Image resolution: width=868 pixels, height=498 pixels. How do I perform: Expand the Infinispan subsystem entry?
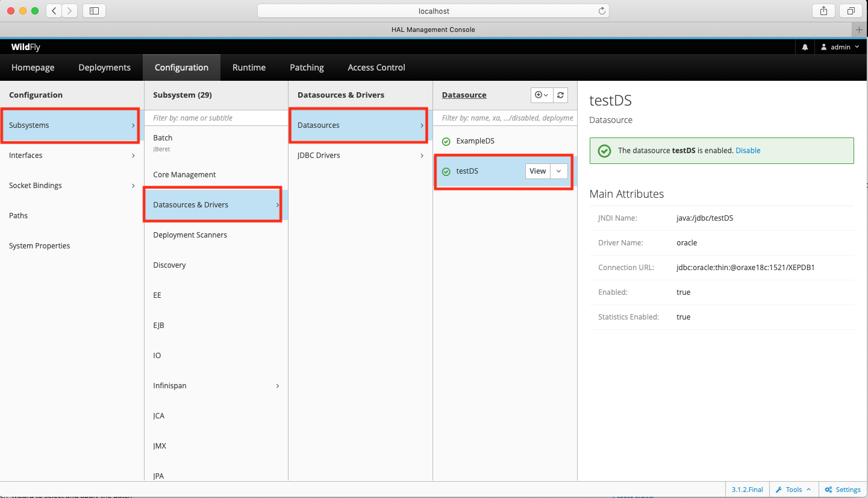tap(277, 385)
